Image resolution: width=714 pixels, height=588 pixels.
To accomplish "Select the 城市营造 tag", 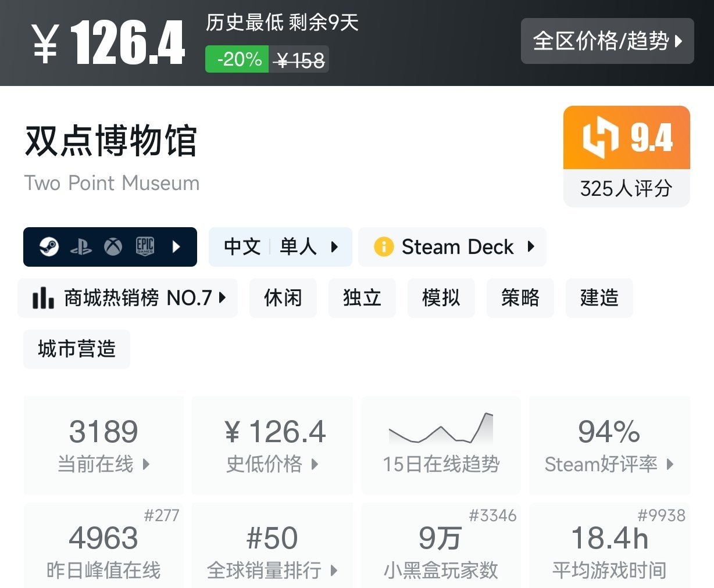I will [77, 349].
